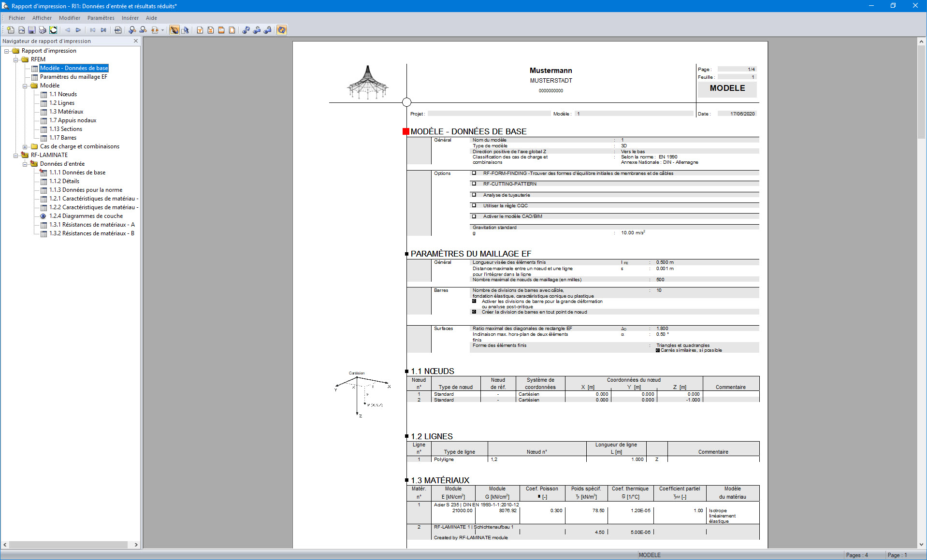The width and height of the screenshot is (927, 560).
Task: Open the Paramètres menu
Action: pos(101,18)
